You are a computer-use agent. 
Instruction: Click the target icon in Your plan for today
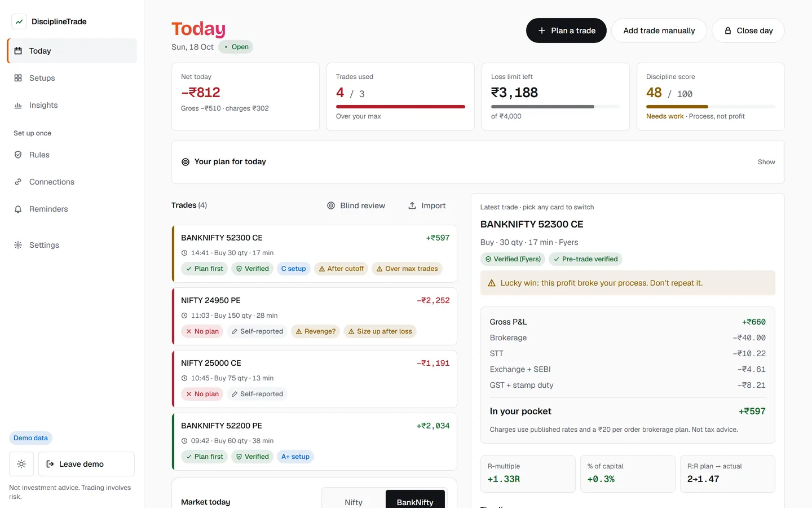186,162
